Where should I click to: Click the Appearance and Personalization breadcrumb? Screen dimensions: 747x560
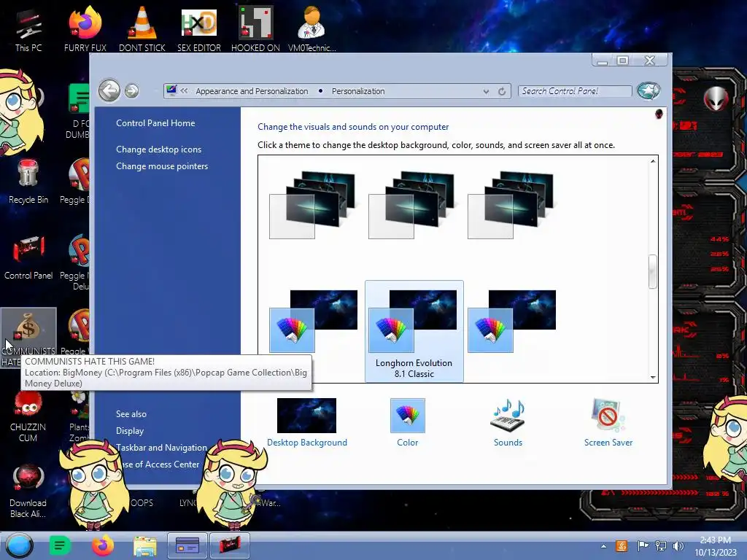point(252,91)
